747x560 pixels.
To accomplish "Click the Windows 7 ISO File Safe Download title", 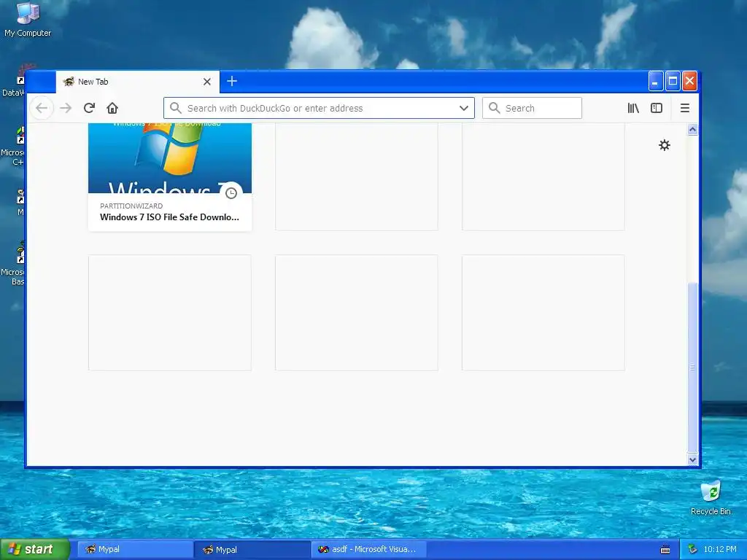I will 169,217.
